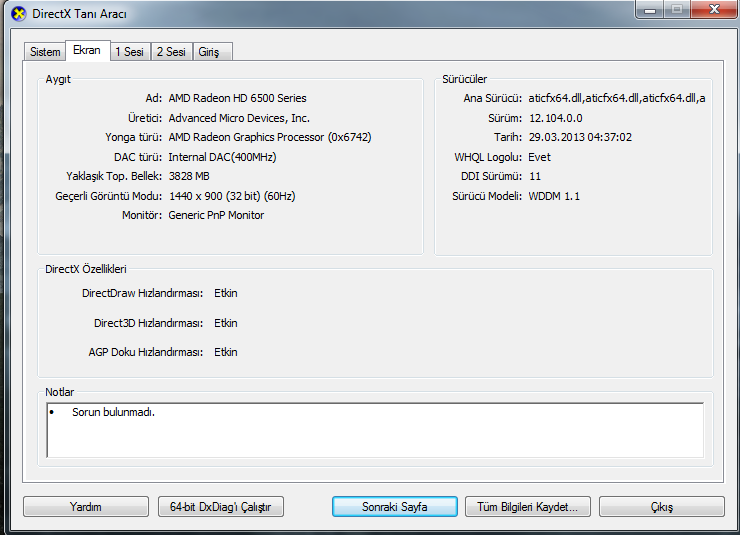Click the 'AMD Radeon HD 6500 Series' value
Screen dimensions: 740x535
click(x=237, y=98)
